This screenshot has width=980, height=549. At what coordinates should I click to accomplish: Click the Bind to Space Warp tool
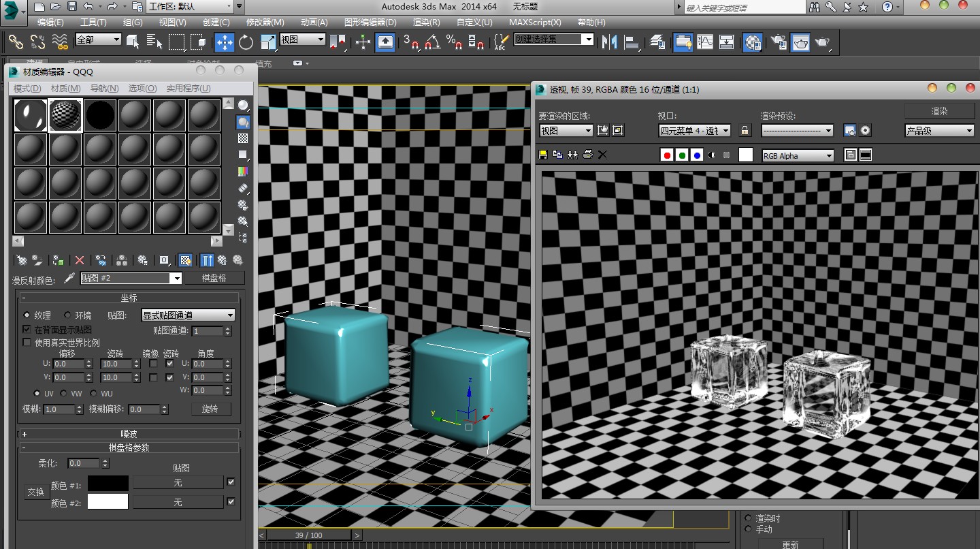point(60,42)
